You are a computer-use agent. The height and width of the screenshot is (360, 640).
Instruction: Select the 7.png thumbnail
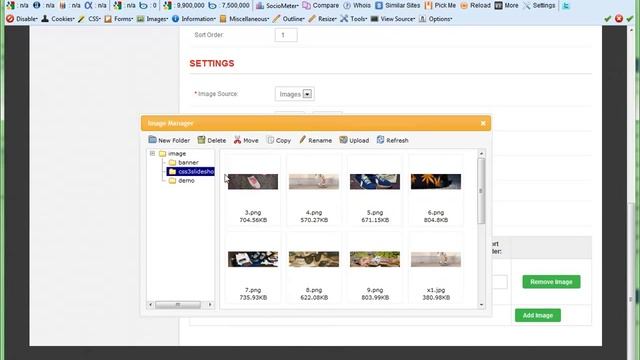(253, 259)
